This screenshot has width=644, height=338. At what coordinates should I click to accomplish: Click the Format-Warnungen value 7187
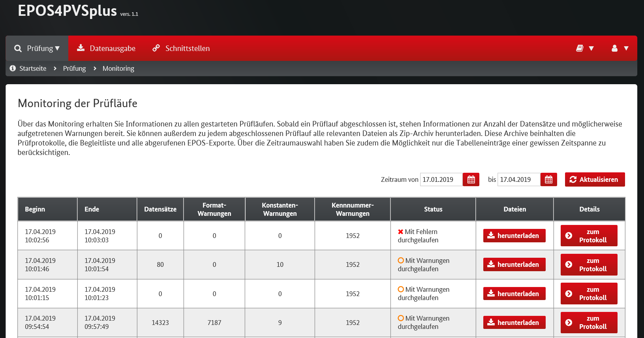214,323
